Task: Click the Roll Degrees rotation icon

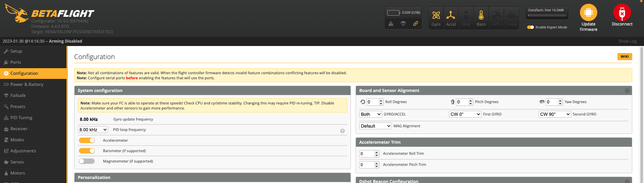Action: 363,102
